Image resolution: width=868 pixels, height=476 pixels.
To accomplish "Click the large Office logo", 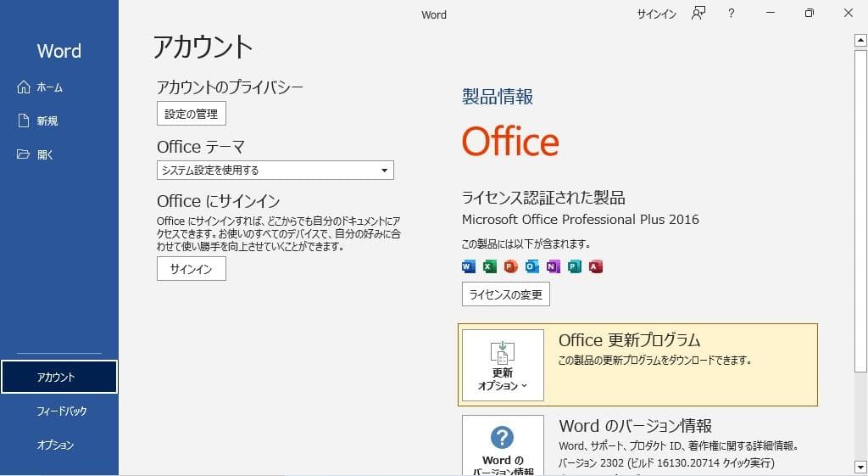I will click(x=509, y=142).
